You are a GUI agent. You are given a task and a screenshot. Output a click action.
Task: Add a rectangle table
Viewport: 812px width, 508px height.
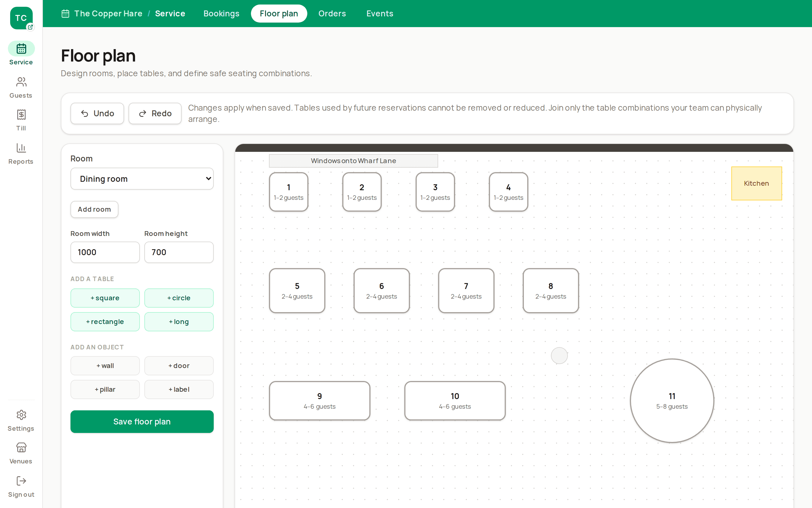click(x=105, y=321)
